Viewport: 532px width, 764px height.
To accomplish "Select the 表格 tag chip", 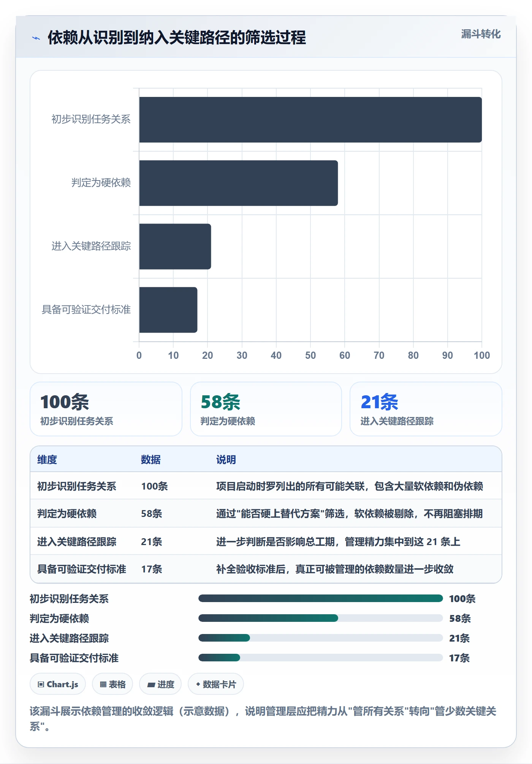I will [112, 684].
